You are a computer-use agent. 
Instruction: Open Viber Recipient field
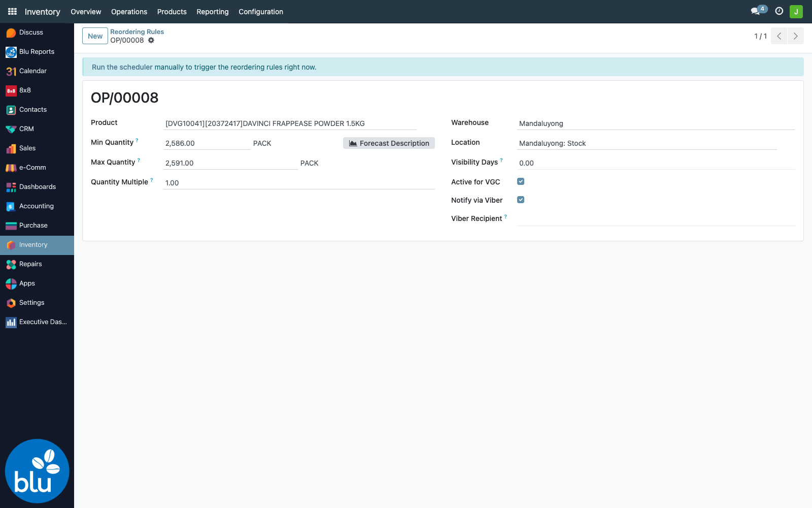[656, 219]
